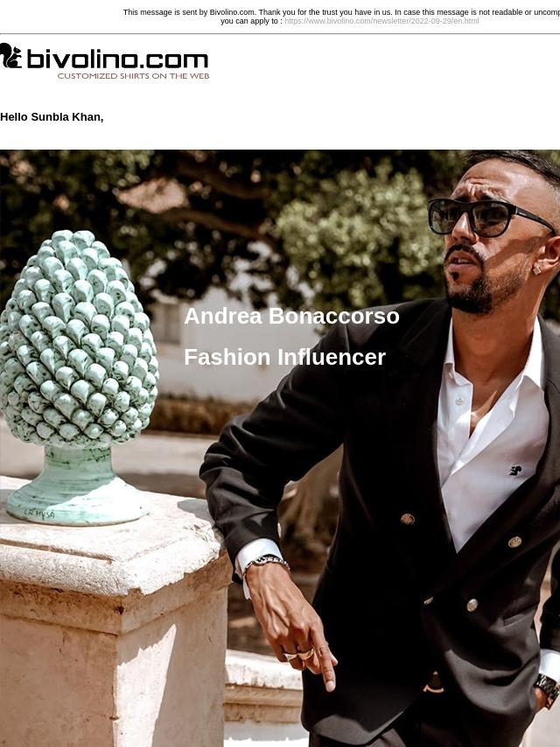Click the squirrel embroidery on the white shirt
This screenshot has width=560, height=747.
point(515,471)
